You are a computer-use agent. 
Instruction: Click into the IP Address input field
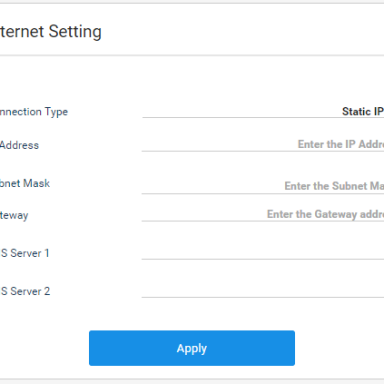pos(263,144)
